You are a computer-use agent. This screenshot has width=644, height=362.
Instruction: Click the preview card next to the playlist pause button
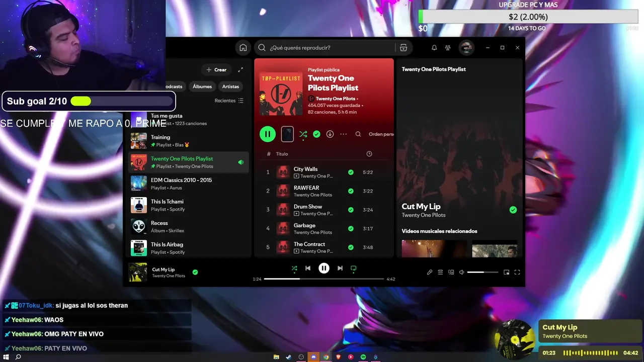click(287, 134)
